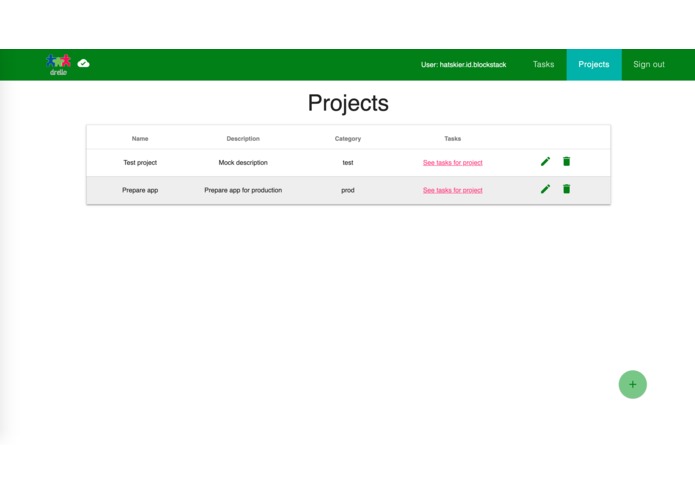Click the Category column header
Screen dimensions: 695x494
point(348,139)
